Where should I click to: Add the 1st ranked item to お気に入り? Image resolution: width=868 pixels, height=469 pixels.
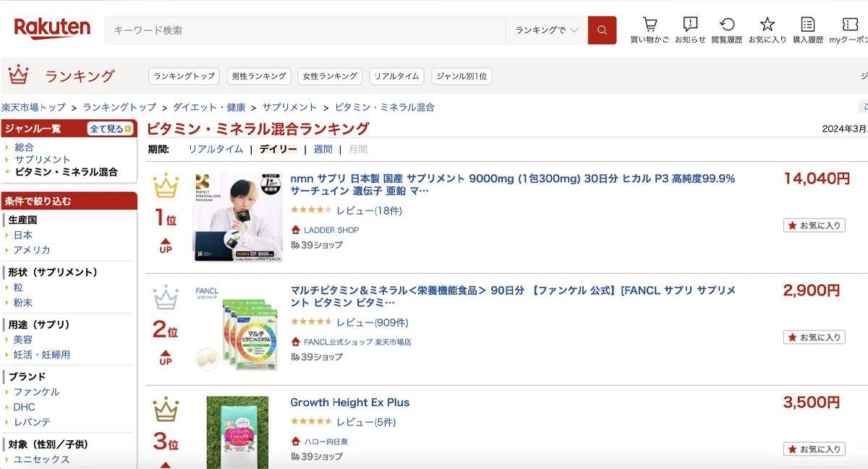[814, 225]
